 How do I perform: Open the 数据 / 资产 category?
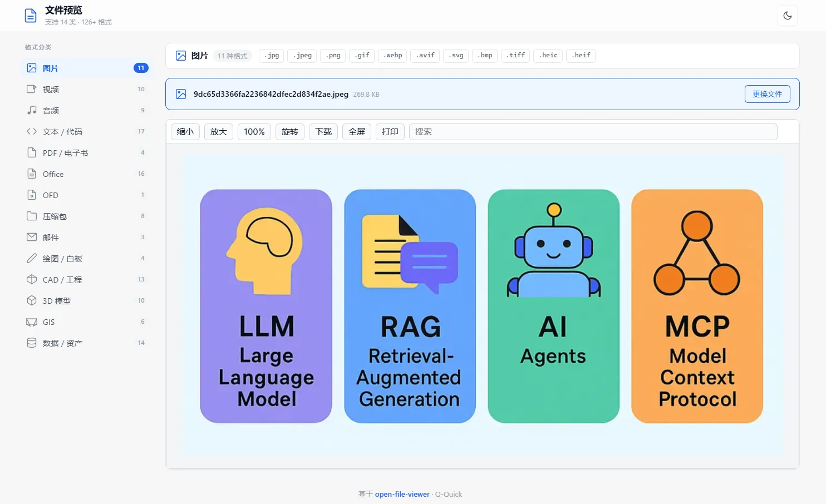click(x=87, y=343)
